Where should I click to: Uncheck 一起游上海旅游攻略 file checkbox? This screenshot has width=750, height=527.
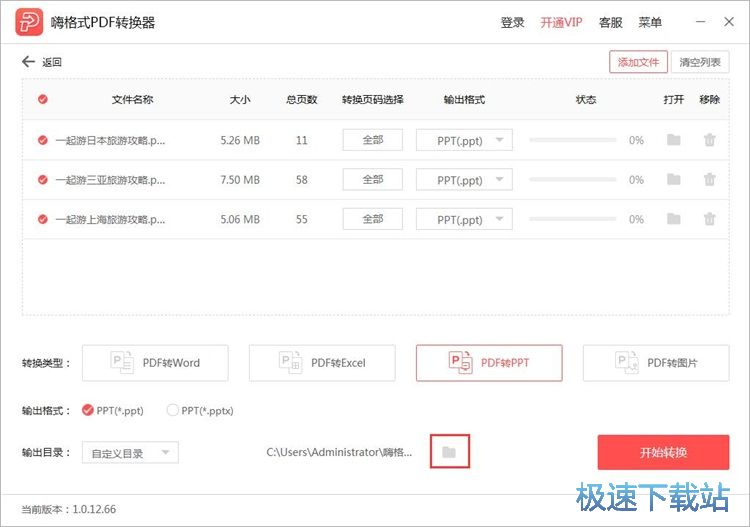click(x=43, y=220)
